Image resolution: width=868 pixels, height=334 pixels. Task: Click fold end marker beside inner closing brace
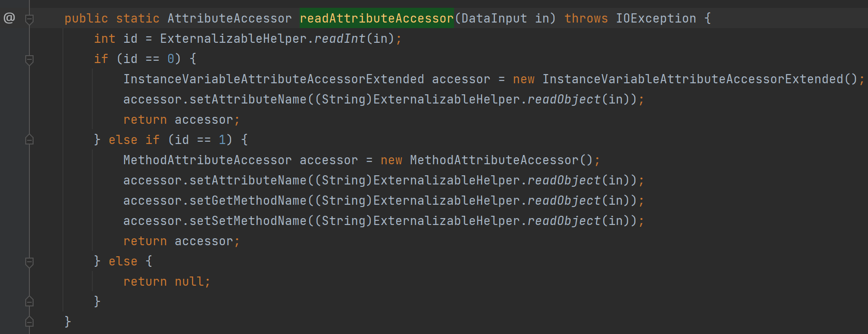(x=29, y=301)
